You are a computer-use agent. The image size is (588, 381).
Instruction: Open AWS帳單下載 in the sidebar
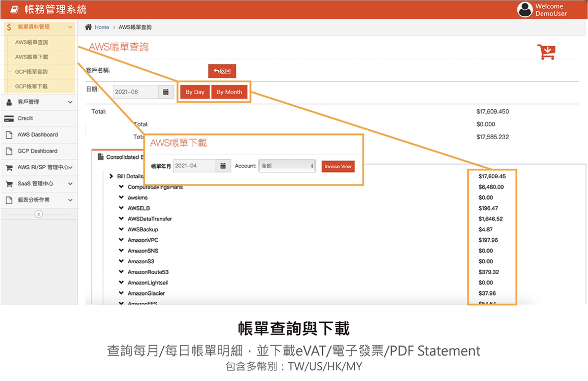[32, 57]
